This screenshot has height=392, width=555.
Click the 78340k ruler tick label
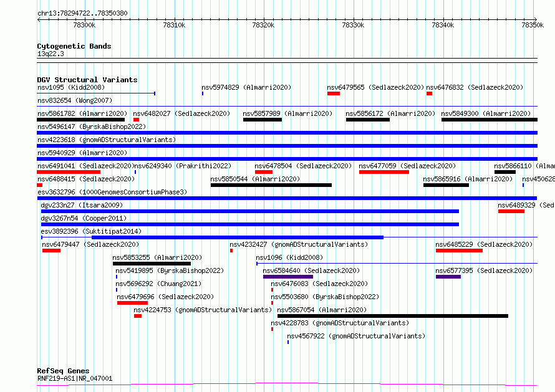443,25
